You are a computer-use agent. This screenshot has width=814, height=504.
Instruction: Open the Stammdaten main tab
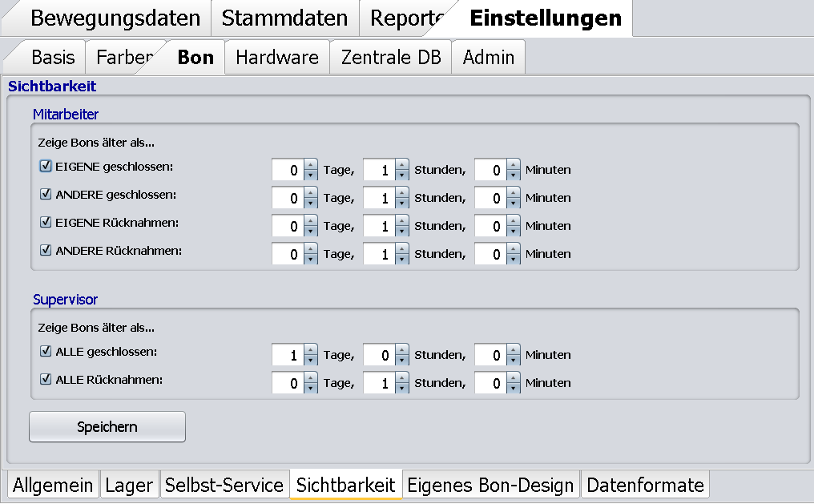pos(284,18)
